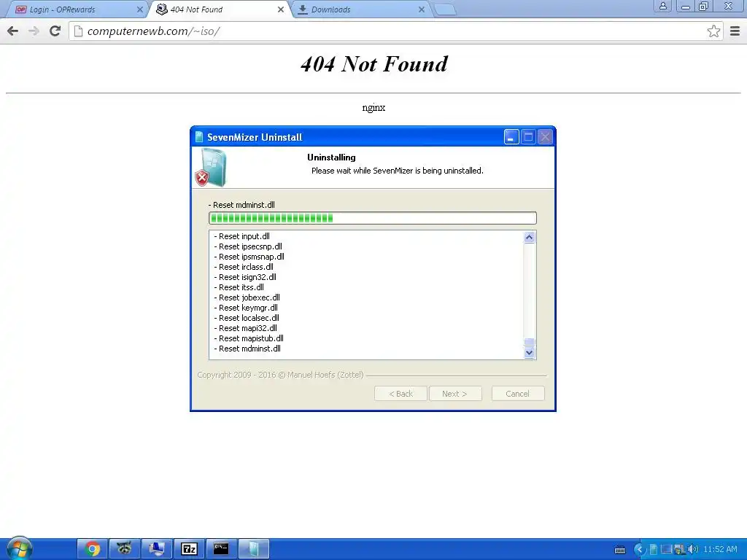Select the 'Reset input.dll' log line
Screen dimensions: 747x560
pyautogui.click(x=241, y=236)
